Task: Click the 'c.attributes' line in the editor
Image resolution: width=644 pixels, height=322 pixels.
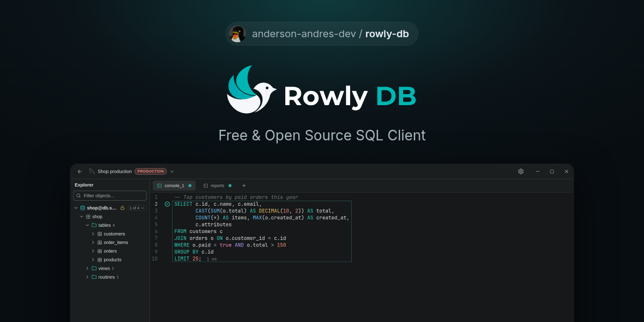Action: (x=213, y=225)
